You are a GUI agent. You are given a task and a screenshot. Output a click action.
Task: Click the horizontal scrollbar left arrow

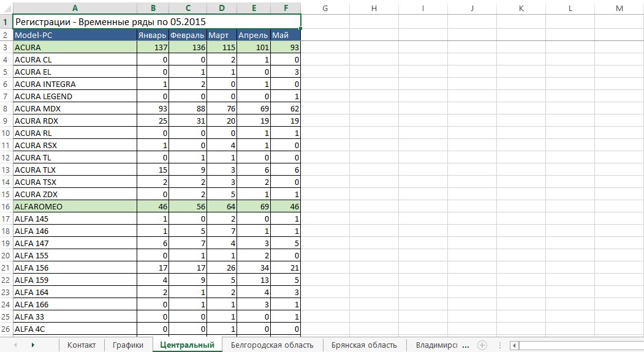pos(515,345)
